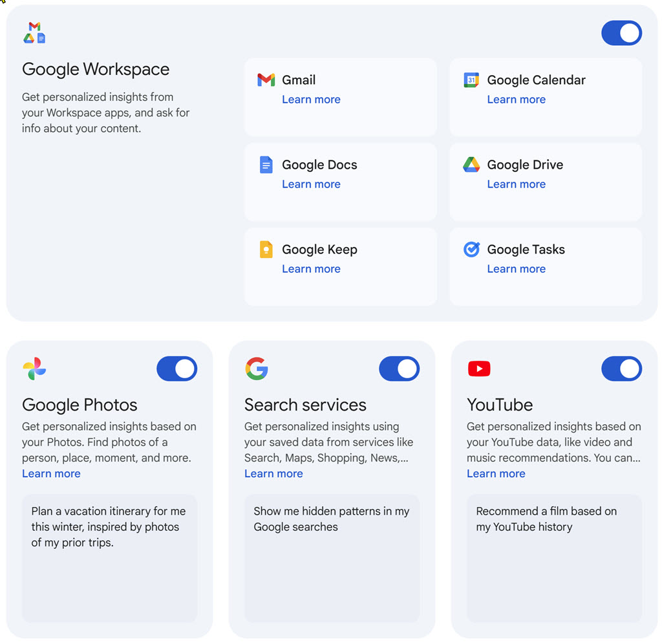The width and height of the screenshot is (662, 644).
Task: Click the Google G icon above Search services
Action: [256, 369]
